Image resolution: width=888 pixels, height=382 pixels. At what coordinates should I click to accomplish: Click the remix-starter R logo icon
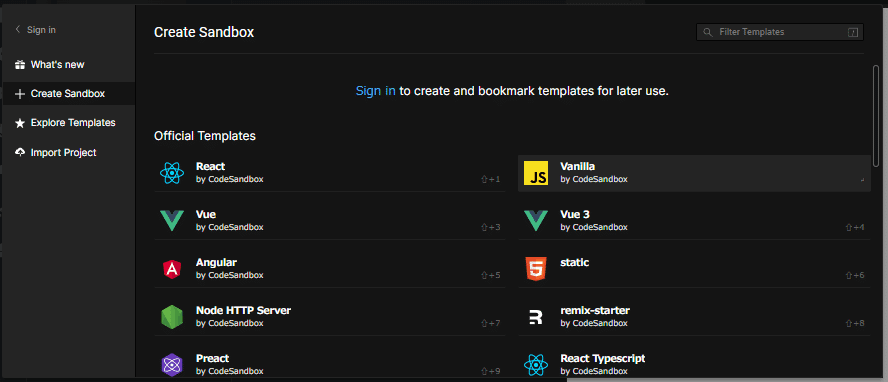[x=536, y=317]
